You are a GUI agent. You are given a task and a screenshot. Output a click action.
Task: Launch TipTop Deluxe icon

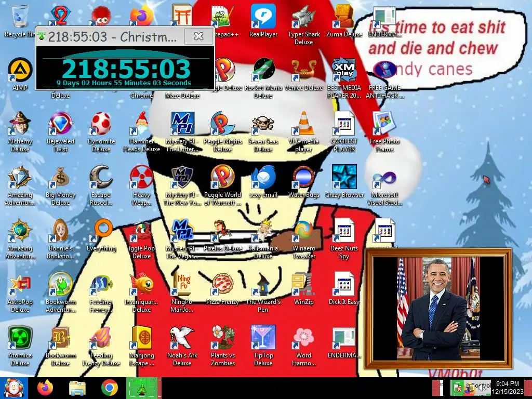(263, 346)
